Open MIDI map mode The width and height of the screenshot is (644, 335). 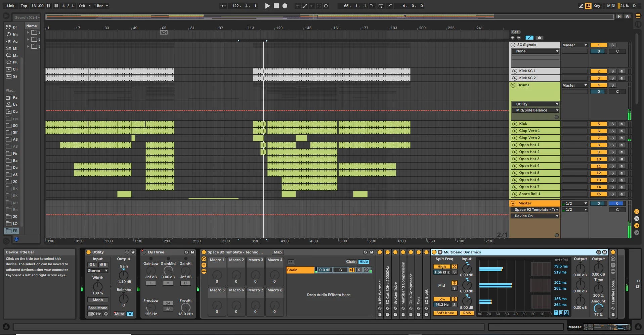pos(611,6)
